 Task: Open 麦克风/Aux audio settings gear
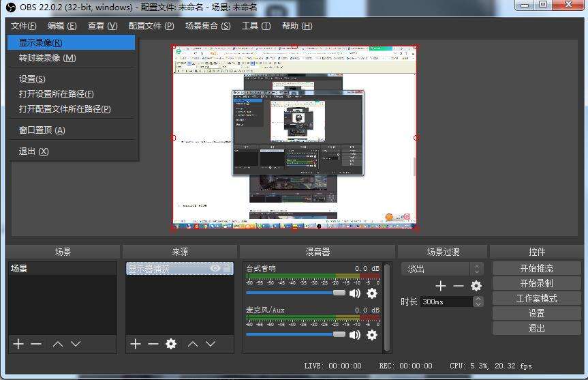point(371,335)
